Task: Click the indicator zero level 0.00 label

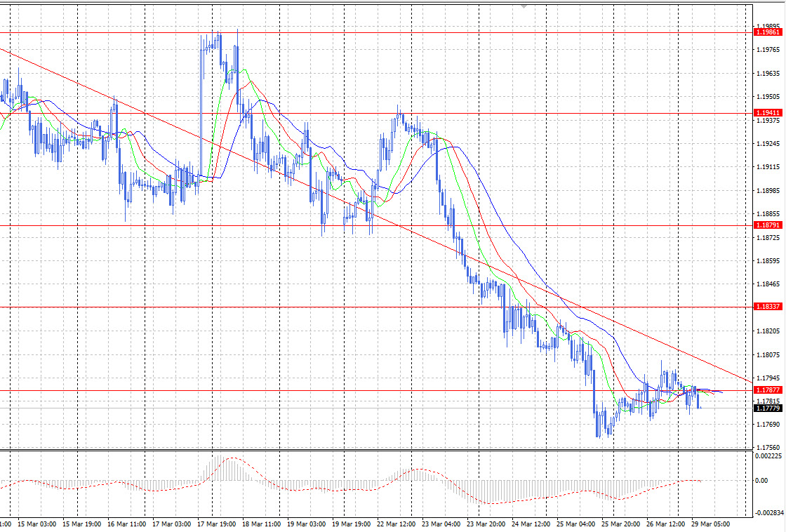Action: click(x=761, y=480)
